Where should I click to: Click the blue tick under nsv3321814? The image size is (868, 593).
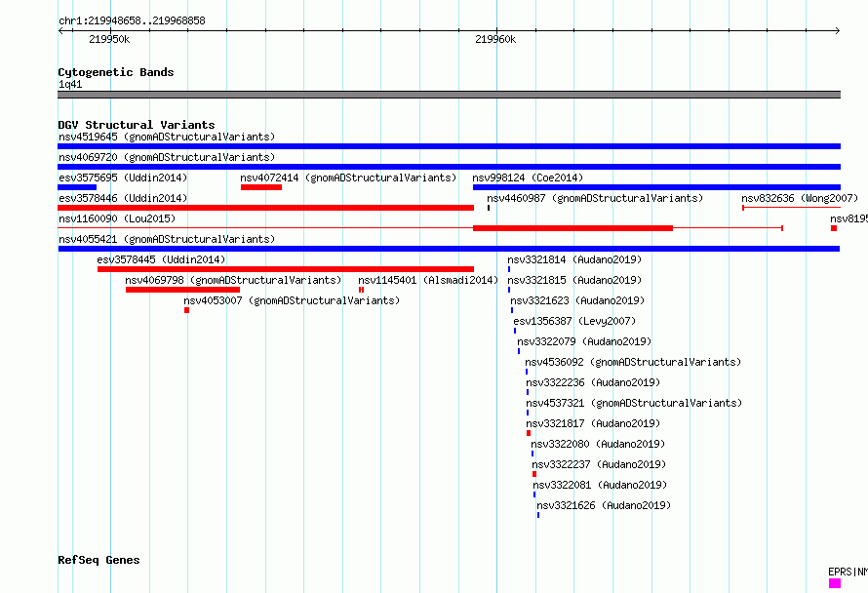pos(509,269)
